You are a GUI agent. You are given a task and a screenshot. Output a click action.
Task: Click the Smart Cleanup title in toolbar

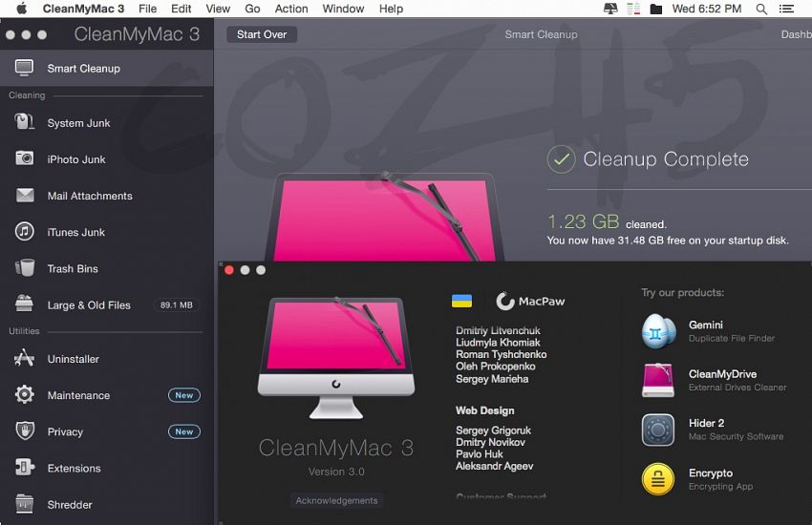(x=541, y=34)
